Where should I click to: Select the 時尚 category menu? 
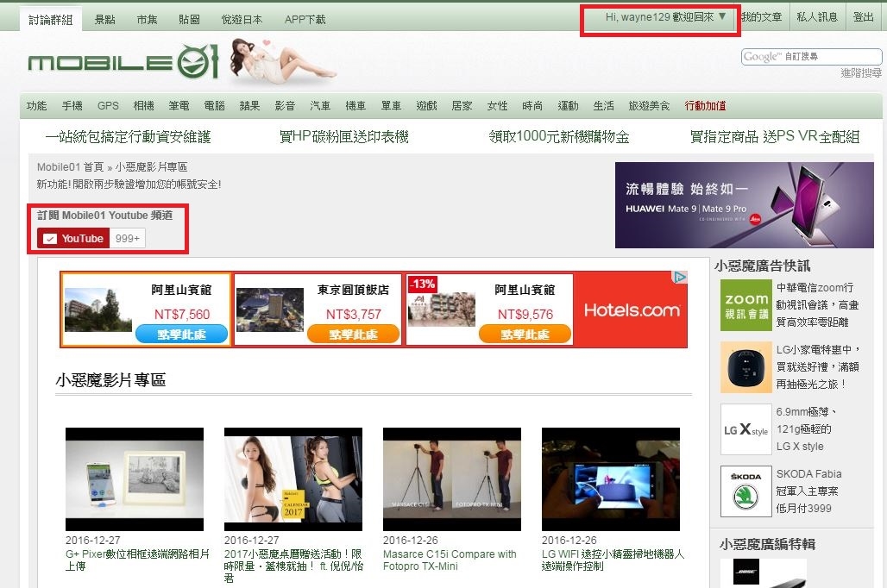(x=532, y=106)
